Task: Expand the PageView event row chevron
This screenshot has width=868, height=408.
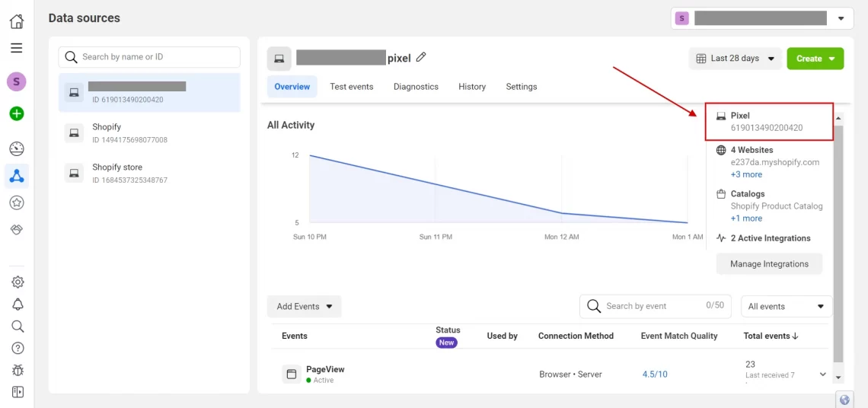Action: pyautogui.click(x=822, y=375)
